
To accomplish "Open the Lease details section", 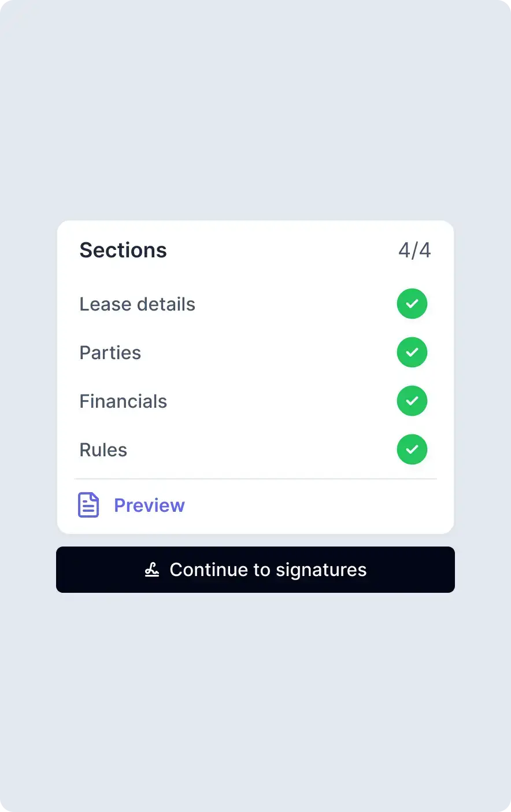I will (137, 304).
